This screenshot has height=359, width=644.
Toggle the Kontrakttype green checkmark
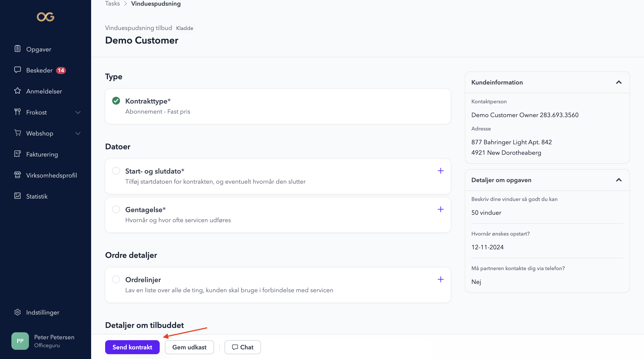(x=116, y=101)
